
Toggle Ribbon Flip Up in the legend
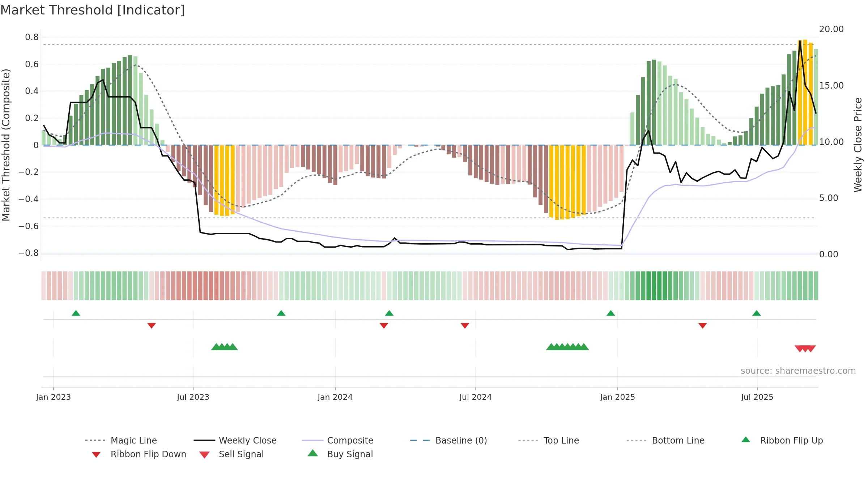(782, 440)
